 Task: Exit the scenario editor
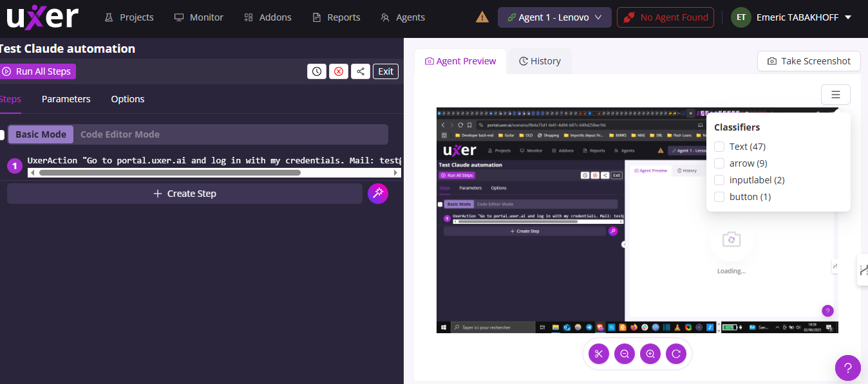[x=386, y=71]
